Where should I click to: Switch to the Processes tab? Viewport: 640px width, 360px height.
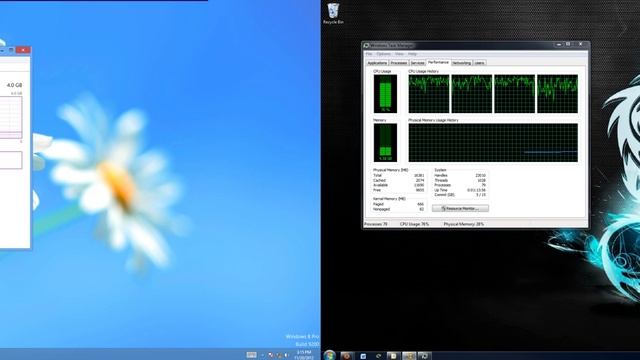(x=399, y=63)
